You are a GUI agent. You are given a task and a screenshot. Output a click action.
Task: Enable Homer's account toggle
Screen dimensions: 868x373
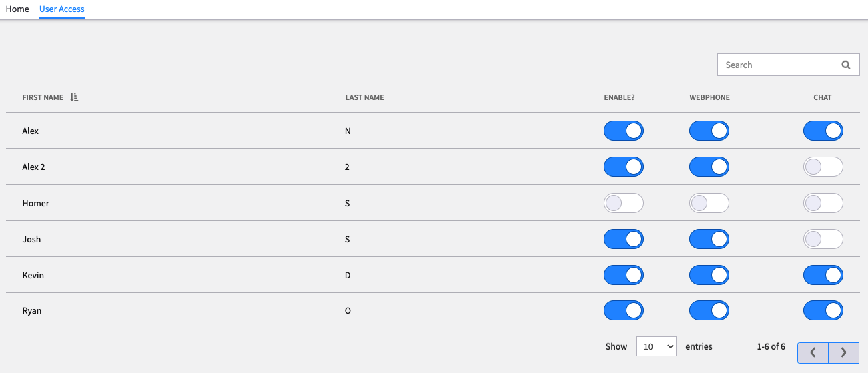tap(623, 203)
